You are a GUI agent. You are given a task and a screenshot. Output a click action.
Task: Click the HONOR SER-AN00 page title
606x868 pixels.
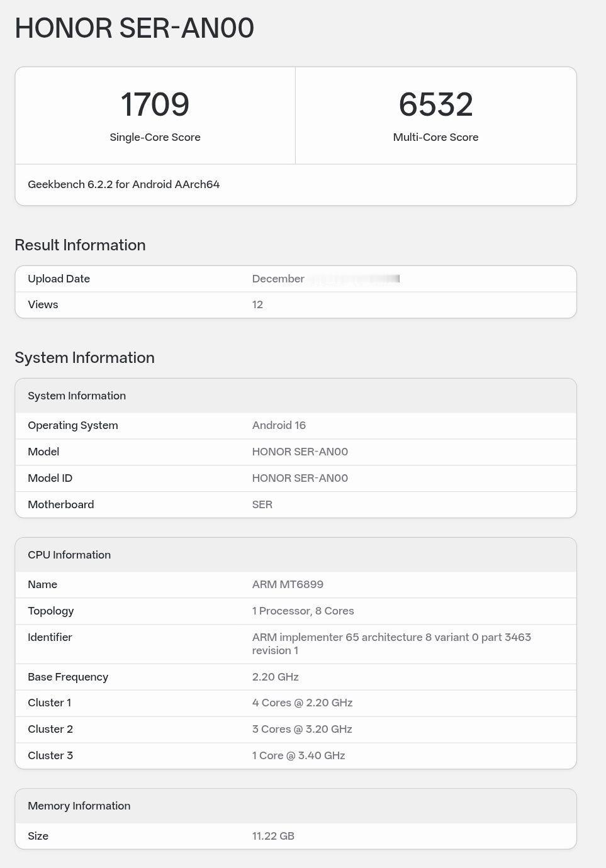click(134, 29)
